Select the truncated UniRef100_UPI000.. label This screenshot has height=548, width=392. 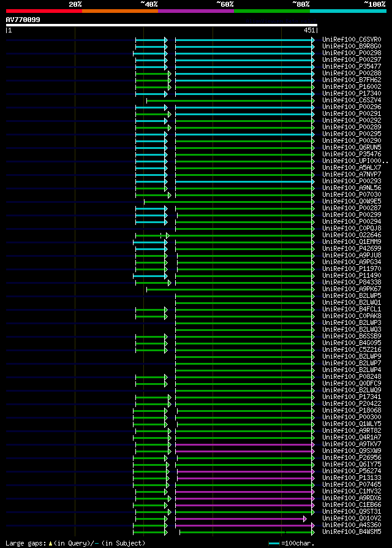point(355,161)
